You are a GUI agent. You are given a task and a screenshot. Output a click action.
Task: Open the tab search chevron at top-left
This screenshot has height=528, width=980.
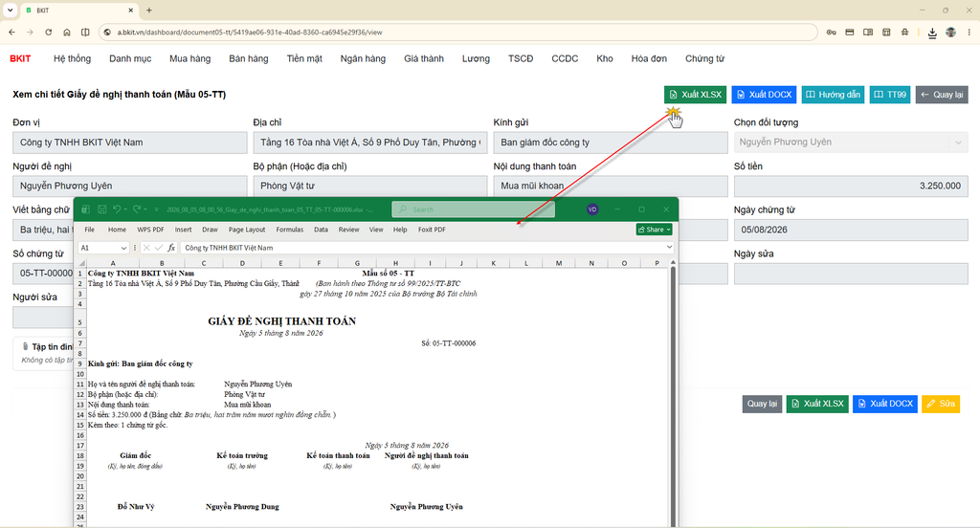tap(10, 10)
